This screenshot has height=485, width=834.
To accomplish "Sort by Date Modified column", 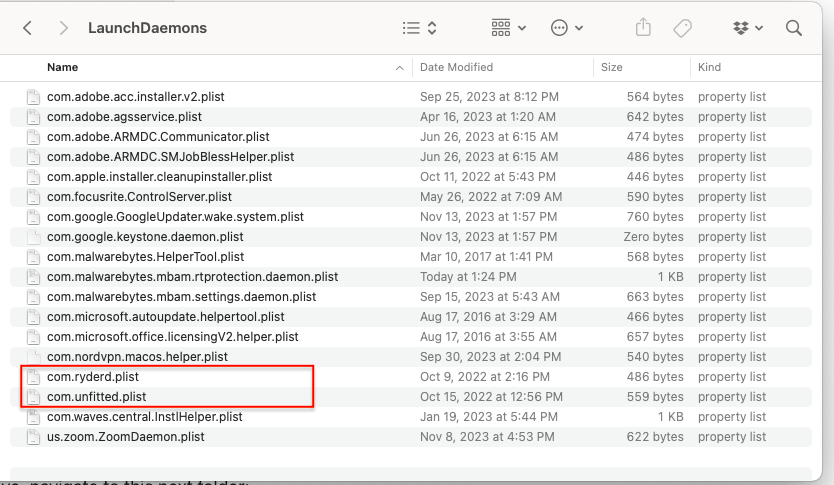I will point(456,67).
